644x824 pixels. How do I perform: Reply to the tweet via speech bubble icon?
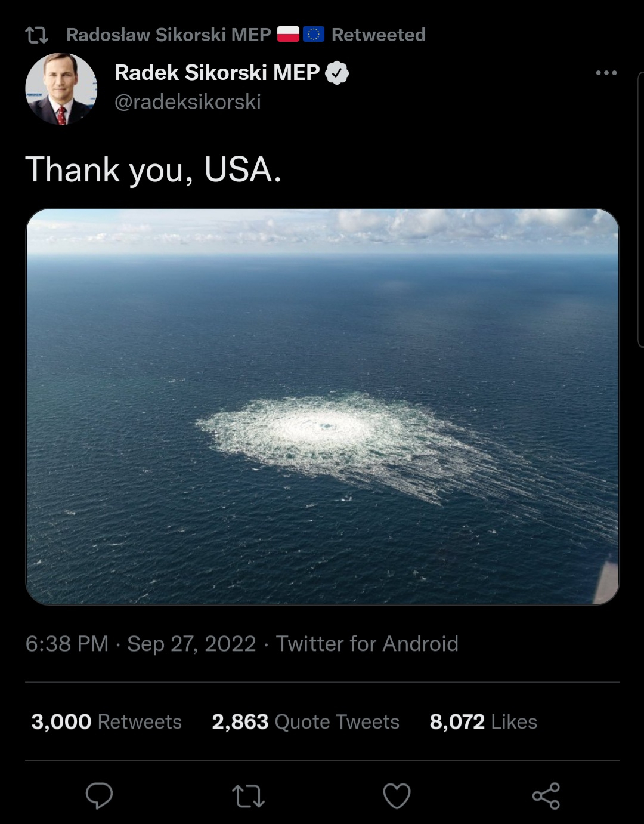coord(99,795)
